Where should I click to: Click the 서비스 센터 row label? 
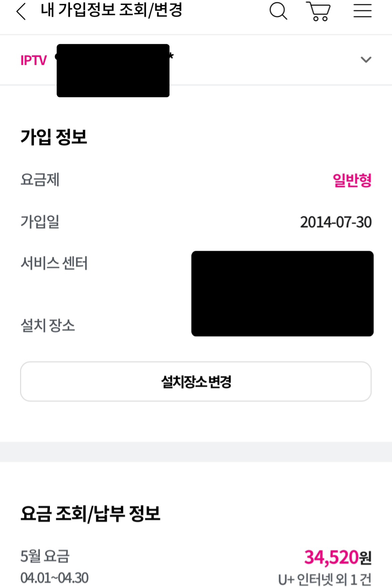click(54, 263)
